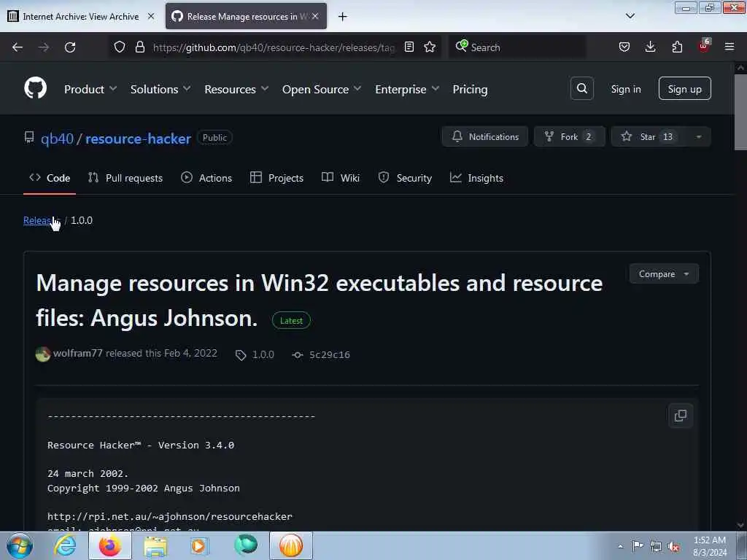Click the GitHub octocat logo

tap(35, 88)
